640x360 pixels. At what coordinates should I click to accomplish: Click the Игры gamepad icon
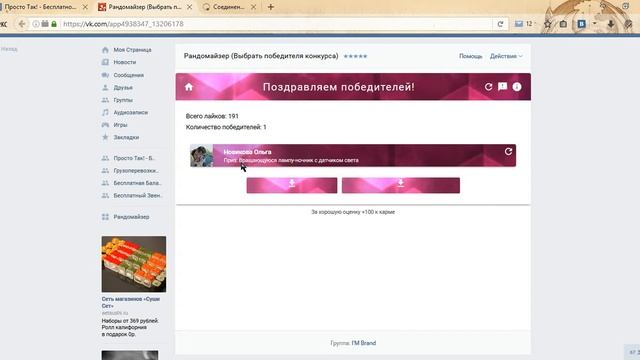(x=105, y=125)
